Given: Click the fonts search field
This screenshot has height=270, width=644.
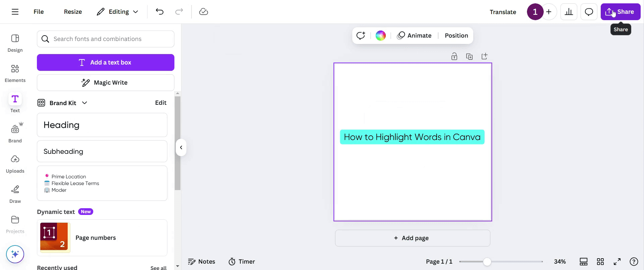Looking at the screenshot, I should click(106, 39).
